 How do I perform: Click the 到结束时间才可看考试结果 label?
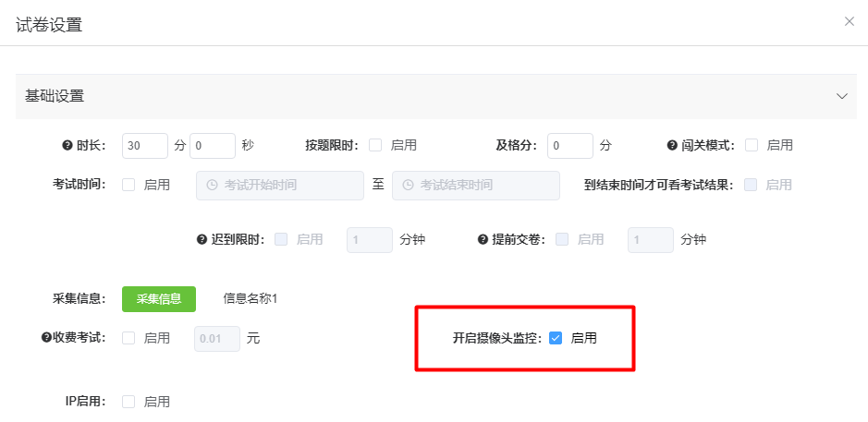click(x=658, y=185)
